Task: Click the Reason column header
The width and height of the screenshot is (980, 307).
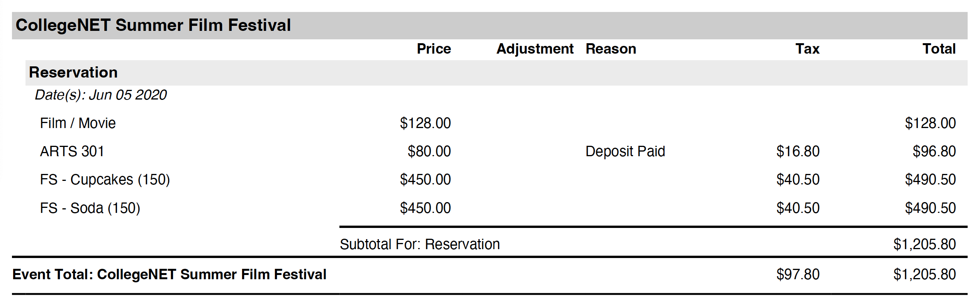Action: [611, 49]
